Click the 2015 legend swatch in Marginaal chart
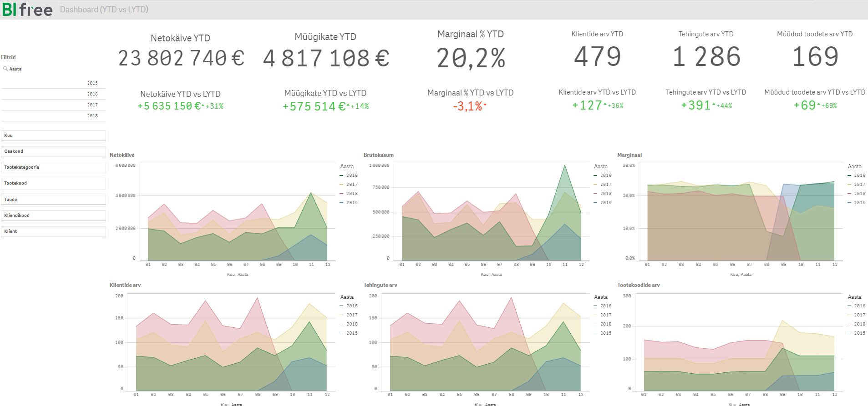The width and height of the screenshot is (868, 406). [x=850, y=203]
